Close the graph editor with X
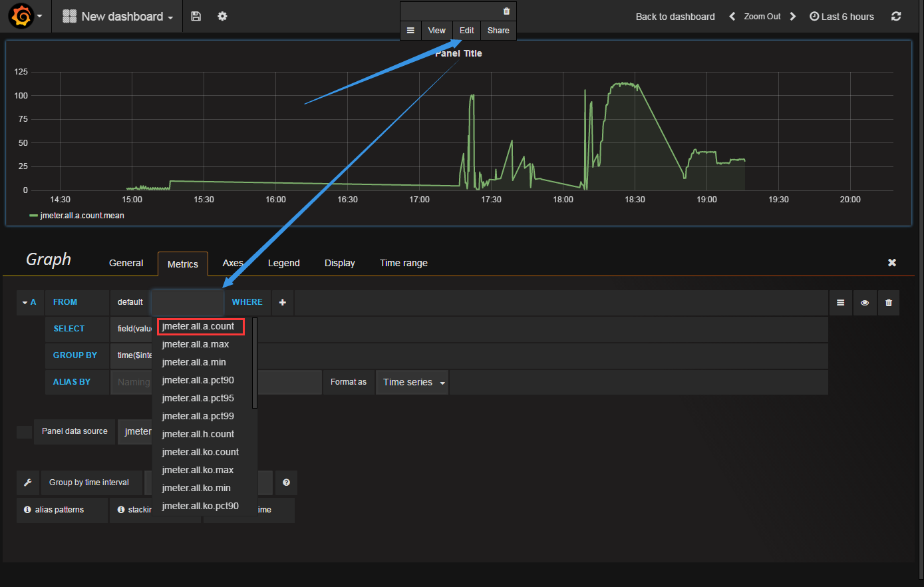The image size is (924, 587). (x=892, y=263)
